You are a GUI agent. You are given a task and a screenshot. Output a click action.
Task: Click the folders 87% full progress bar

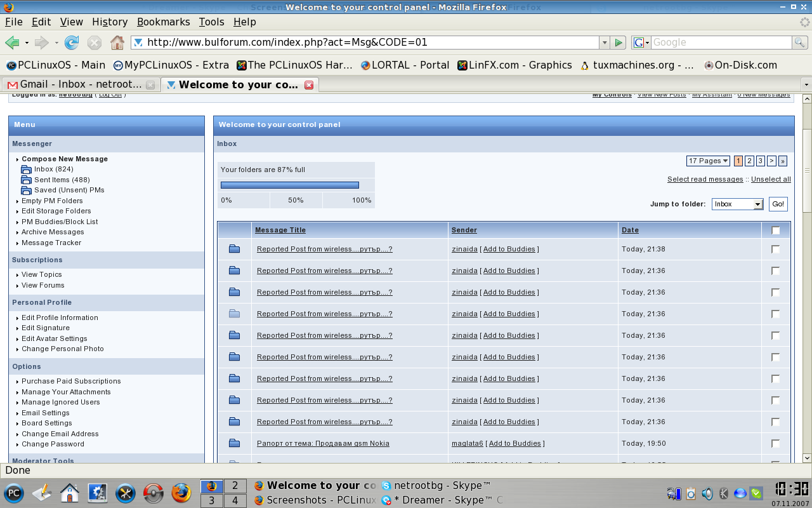click(x=290, y=185)
